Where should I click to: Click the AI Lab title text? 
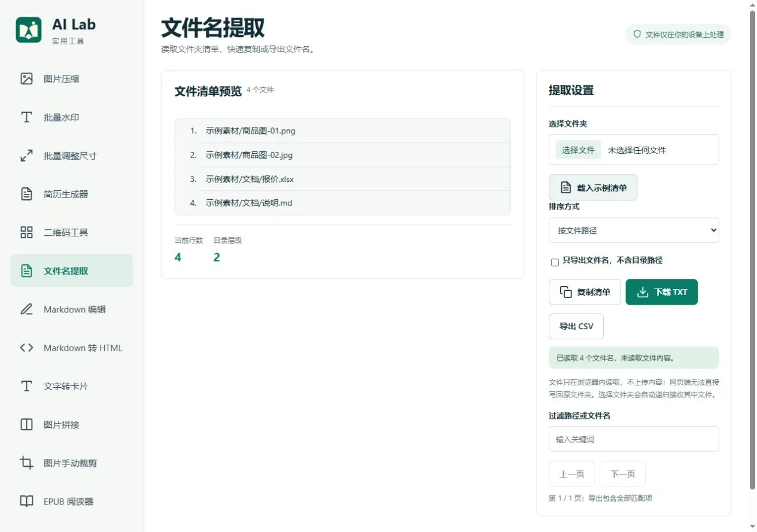(x=74, y=25)
